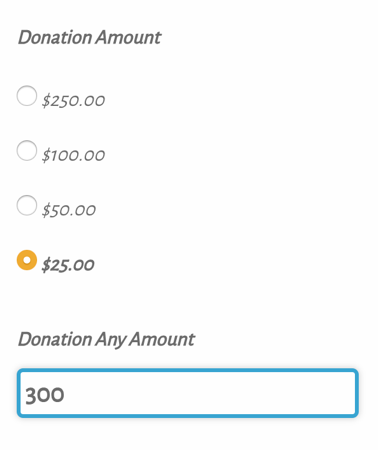Click the blue-bordered custom amount box
Viewport: 378px width, 450px height.
(188, 393)
